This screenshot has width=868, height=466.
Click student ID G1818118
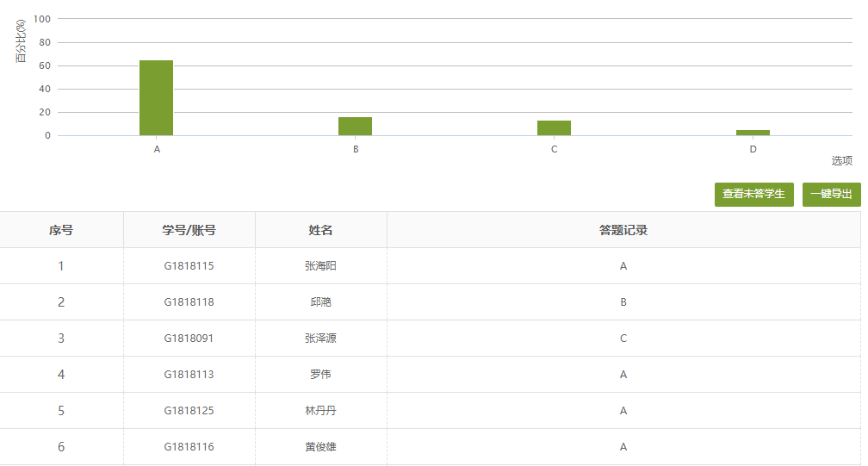coord(189,302)
